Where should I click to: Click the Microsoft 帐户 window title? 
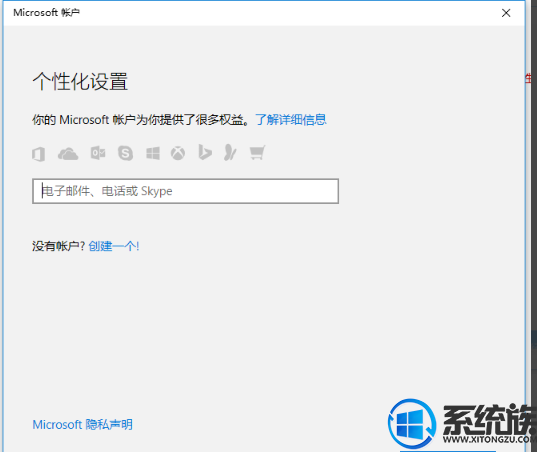(x=47, y=13)
